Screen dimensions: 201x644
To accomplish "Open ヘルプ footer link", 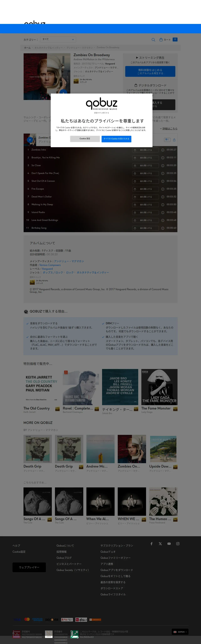I will click(16, 545).
